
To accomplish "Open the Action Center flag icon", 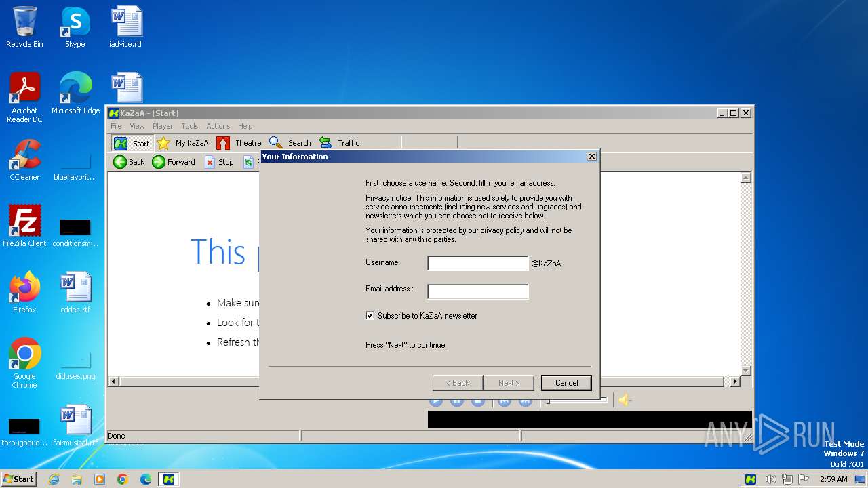I will (804, 479).
